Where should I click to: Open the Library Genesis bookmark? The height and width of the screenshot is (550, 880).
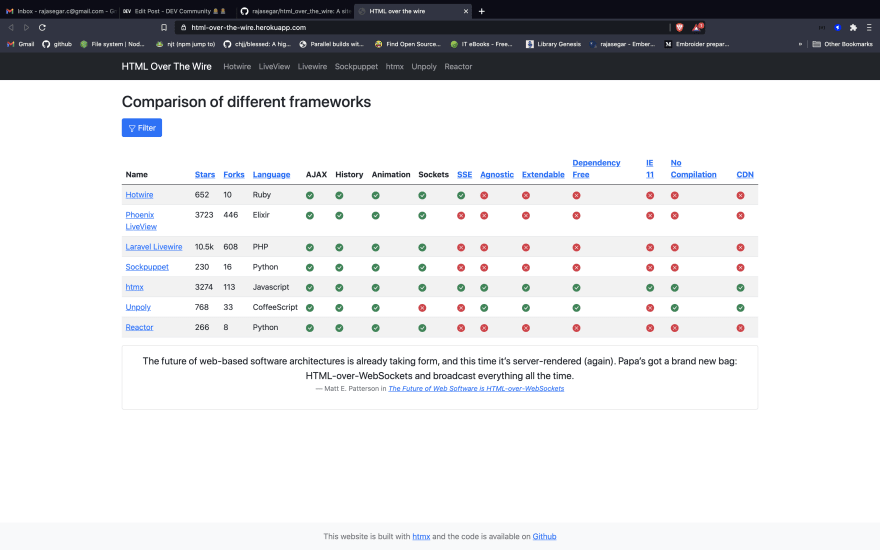553,44
